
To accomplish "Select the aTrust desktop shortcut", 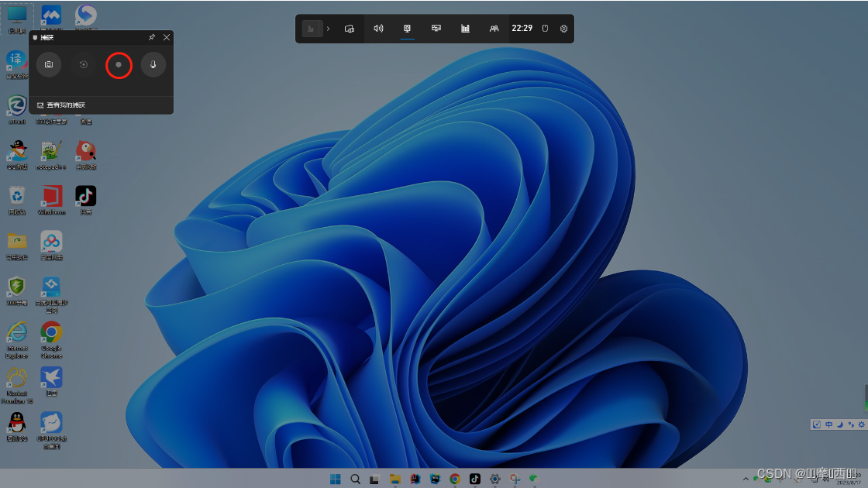I will pos(17,109).
